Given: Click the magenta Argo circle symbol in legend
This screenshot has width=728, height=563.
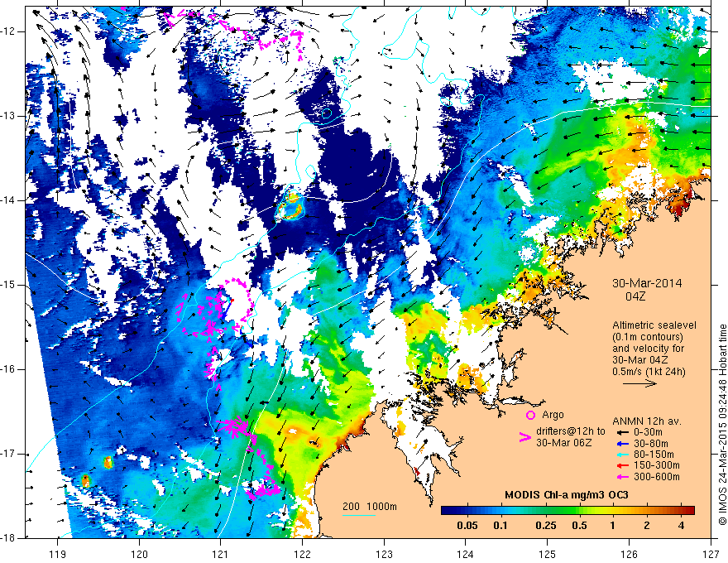Looking at the screenshot, I should (530, 415).
